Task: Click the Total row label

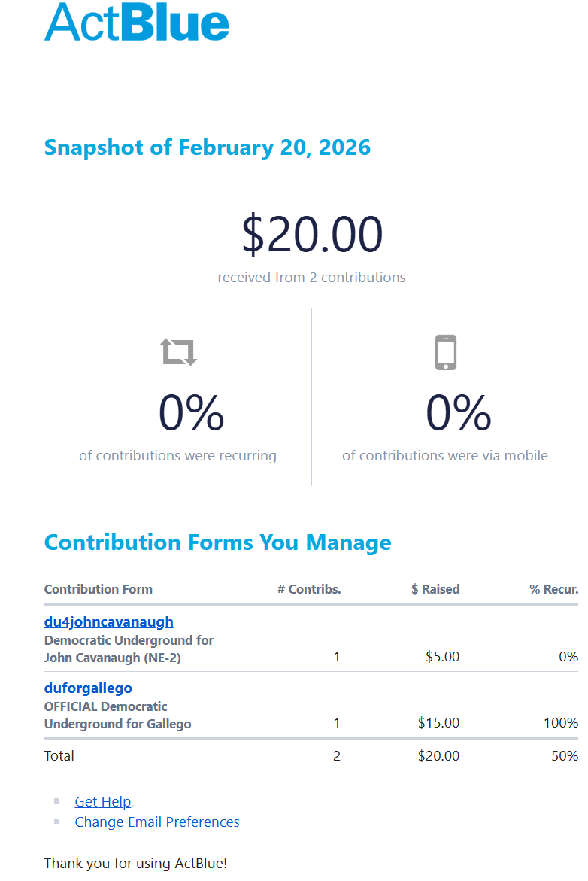Action: (59, 755)
